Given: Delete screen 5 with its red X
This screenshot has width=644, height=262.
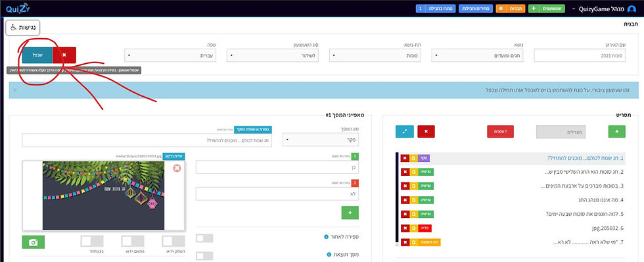Looking at the screenshot, I should pos(405,214).
